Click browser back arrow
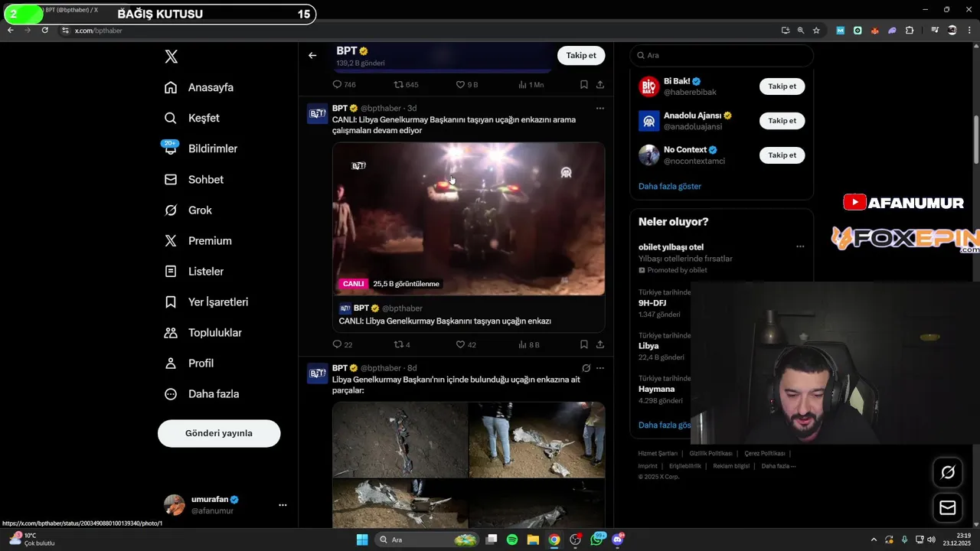980x551 pixels. [x=10, y=30]
